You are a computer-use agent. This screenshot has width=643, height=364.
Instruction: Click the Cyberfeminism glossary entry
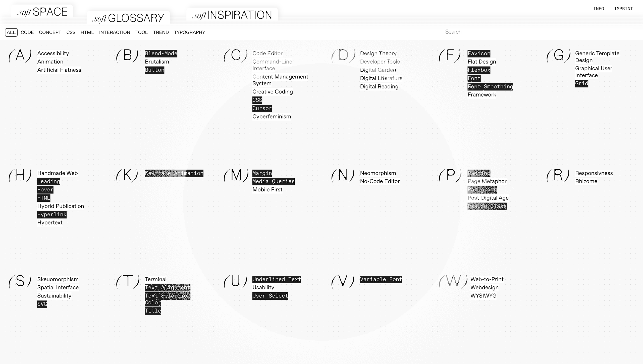[271, 116]
